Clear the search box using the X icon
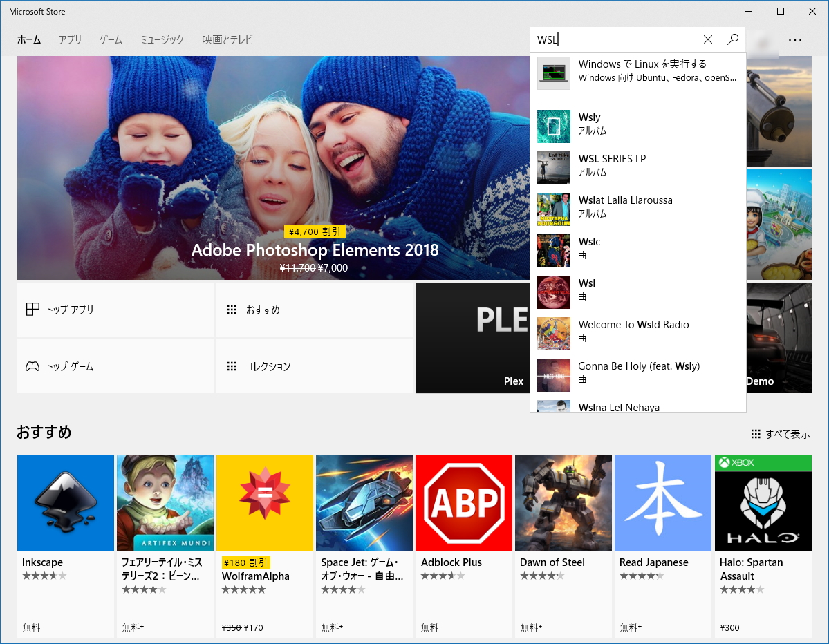 pyautogui.click(x=708, y=39)
